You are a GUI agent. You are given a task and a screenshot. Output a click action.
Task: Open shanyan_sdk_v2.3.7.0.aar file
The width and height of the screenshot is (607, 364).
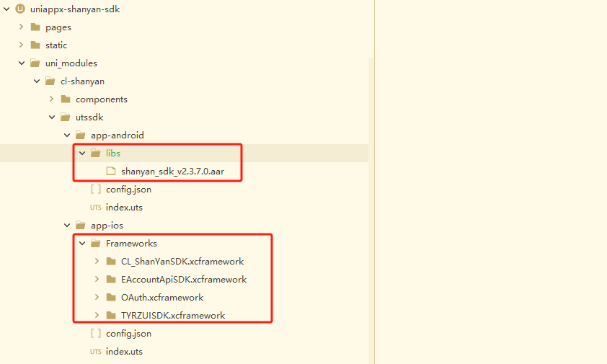[172, 171]
